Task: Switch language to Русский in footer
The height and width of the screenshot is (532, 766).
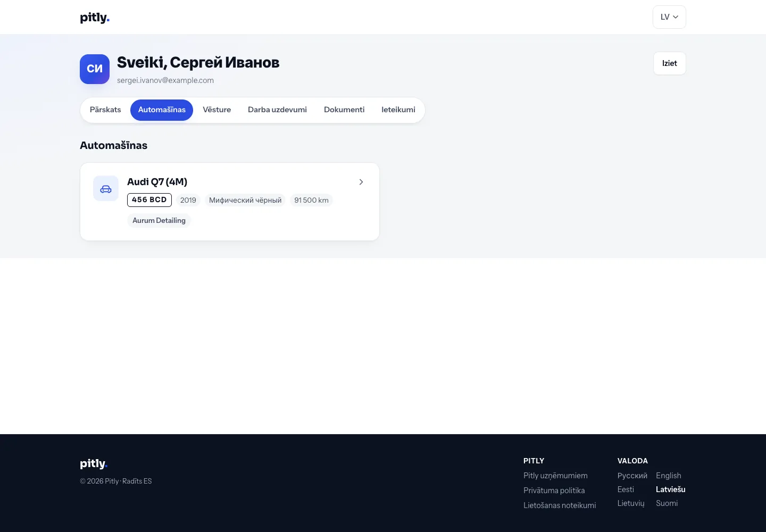Action: pyautogui.click(x=632, y=476)
